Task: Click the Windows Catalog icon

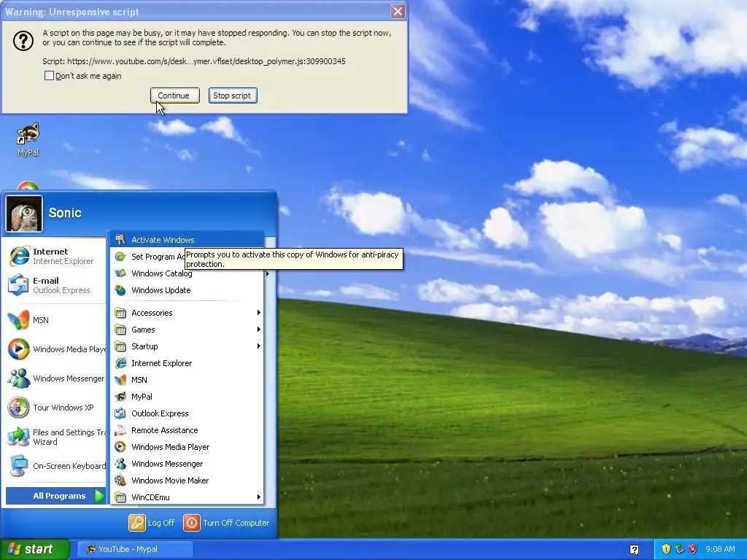Action: tap(120, 273)
